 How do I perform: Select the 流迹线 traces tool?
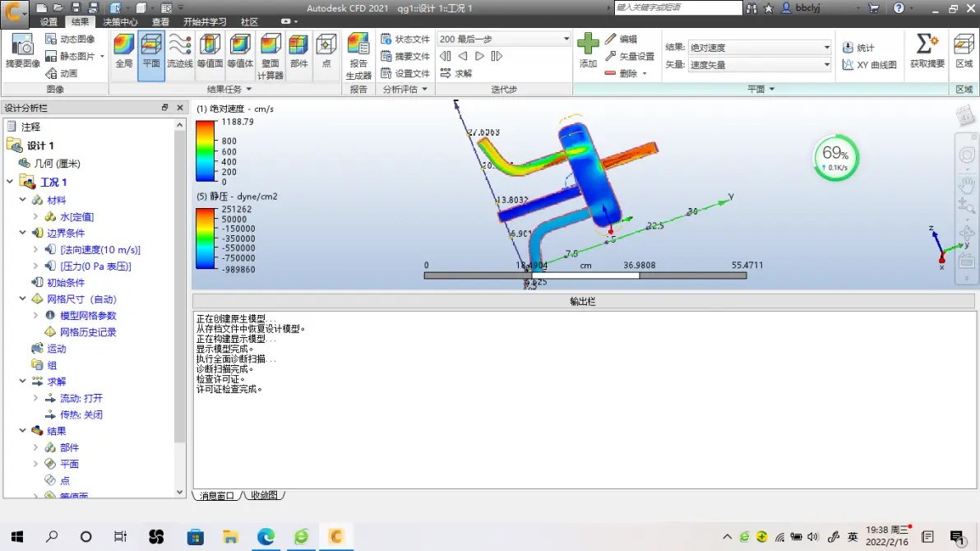tap(179, 51)
